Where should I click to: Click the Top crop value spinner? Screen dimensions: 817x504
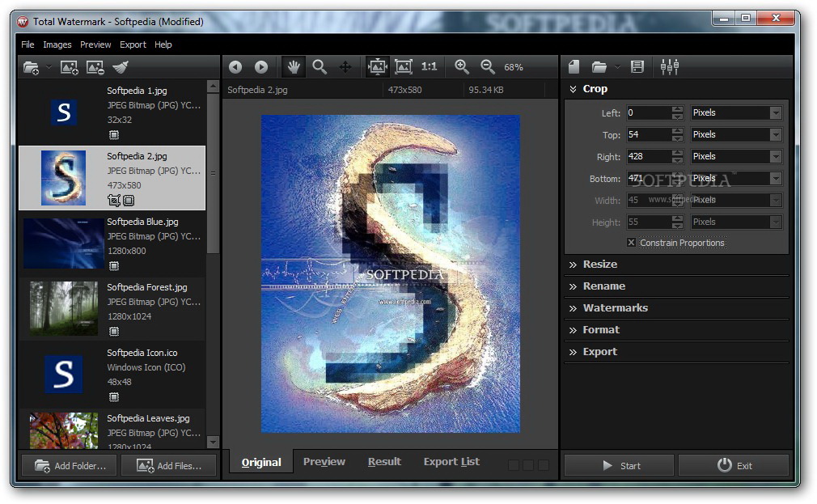coord(677,134)
